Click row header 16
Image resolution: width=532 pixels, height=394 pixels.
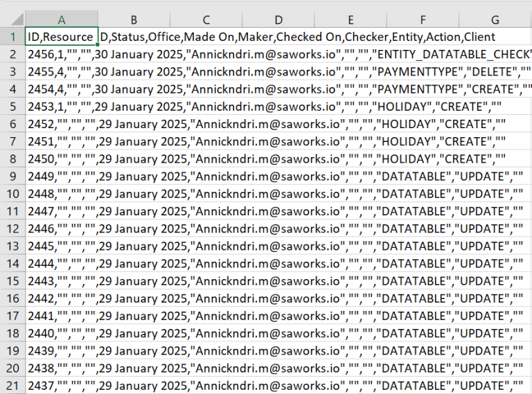click(x=12, y=298)
